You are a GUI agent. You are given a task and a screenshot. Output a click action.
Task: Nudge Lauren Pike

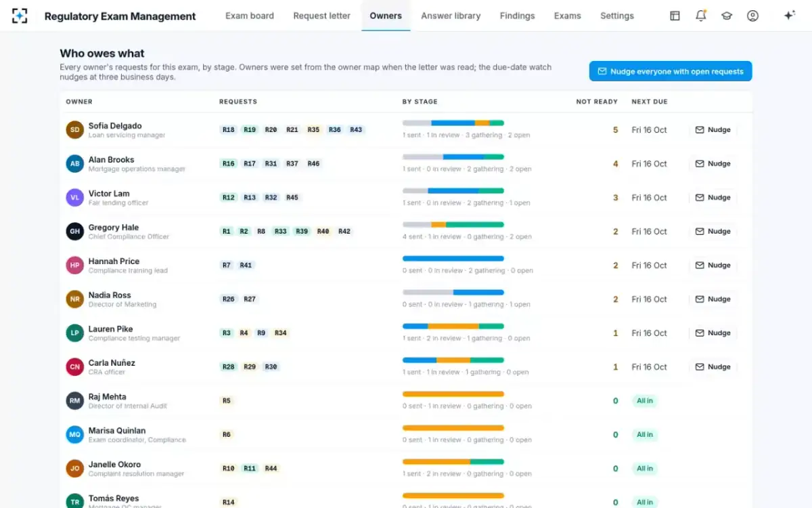[x=713, y=333]
